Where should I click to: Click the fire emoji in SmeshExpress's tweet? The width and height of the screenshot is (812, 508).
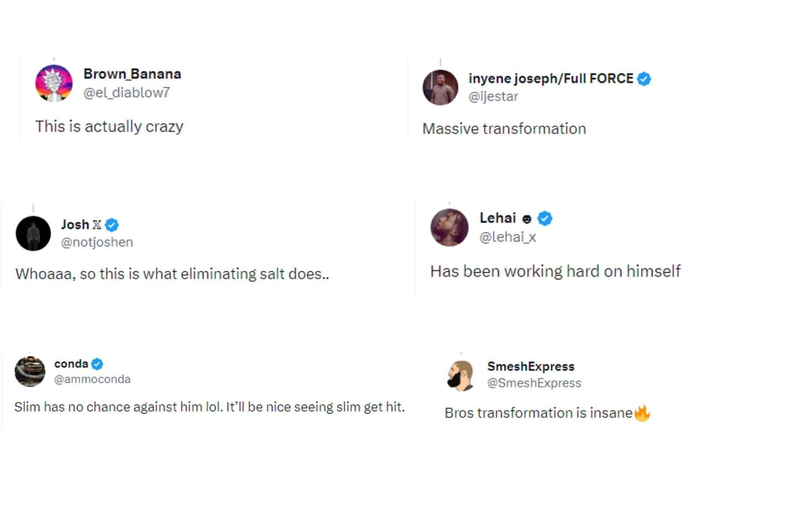coord(643,413)
